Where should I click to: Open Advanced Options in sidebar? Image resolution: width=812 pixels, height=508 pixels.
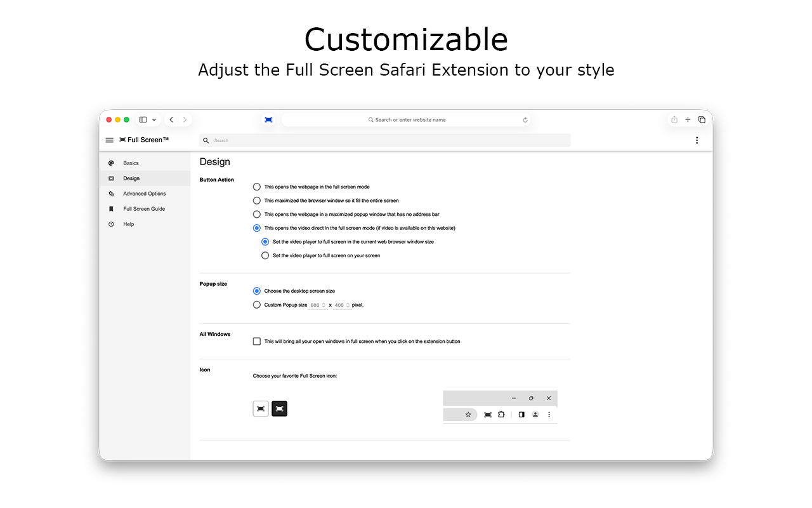(x=145, y=194)
